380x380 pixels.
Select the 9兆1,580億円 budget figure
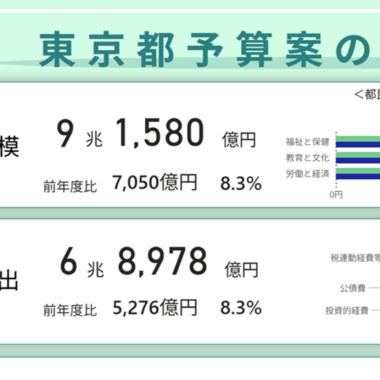156,133
